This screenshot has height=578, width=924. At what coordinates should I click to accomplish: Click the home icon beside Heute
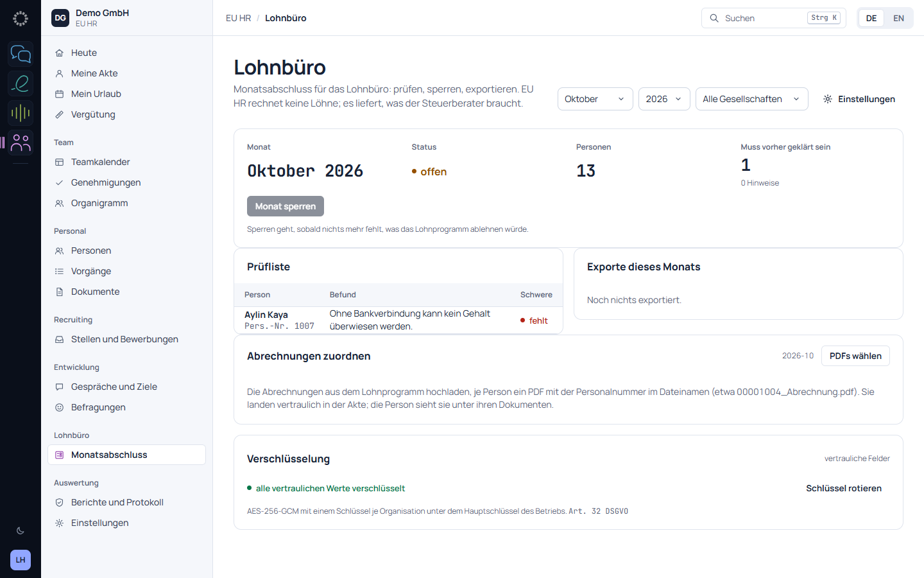point(60,53)
